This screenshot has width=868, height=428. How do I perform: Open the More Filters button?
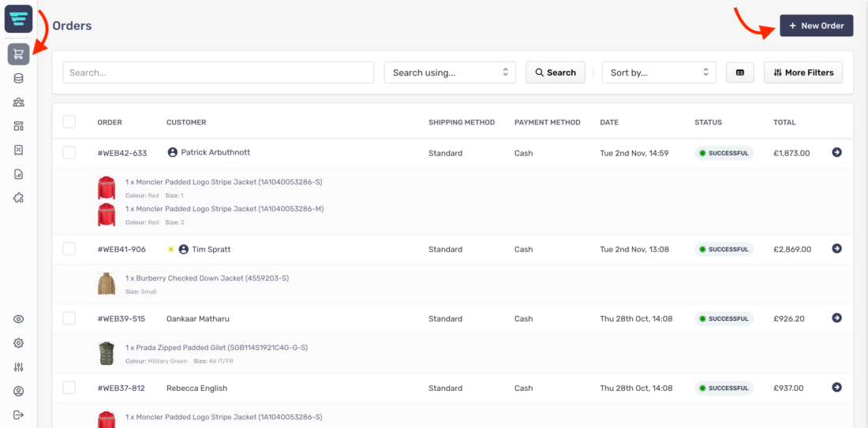click(x=803, y=73)
